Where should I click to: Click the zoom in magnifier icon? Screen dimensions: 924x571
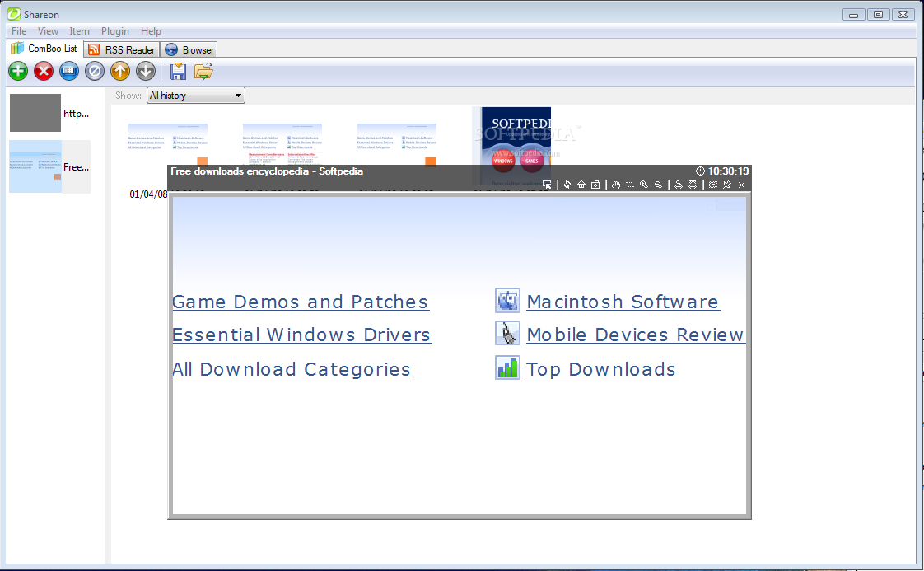(644, 185)
